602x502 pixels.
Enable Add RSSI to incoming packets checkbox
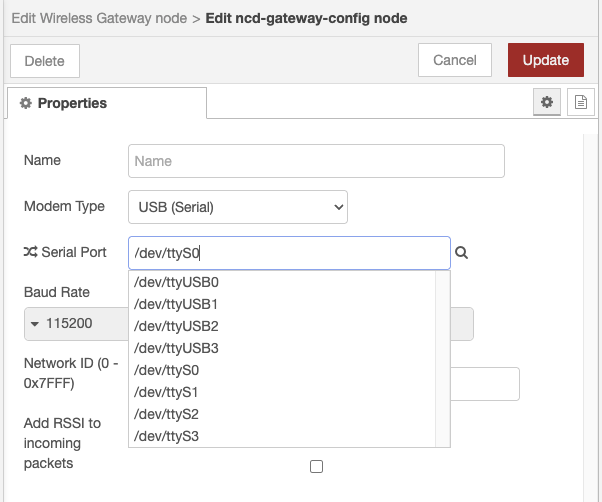pos(316,466)
